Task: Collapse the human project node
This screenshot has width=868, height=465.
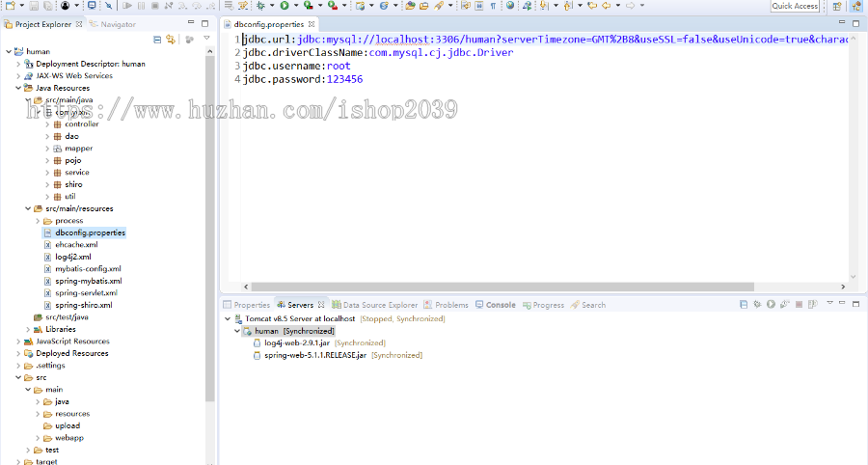Action: [9, 51]
